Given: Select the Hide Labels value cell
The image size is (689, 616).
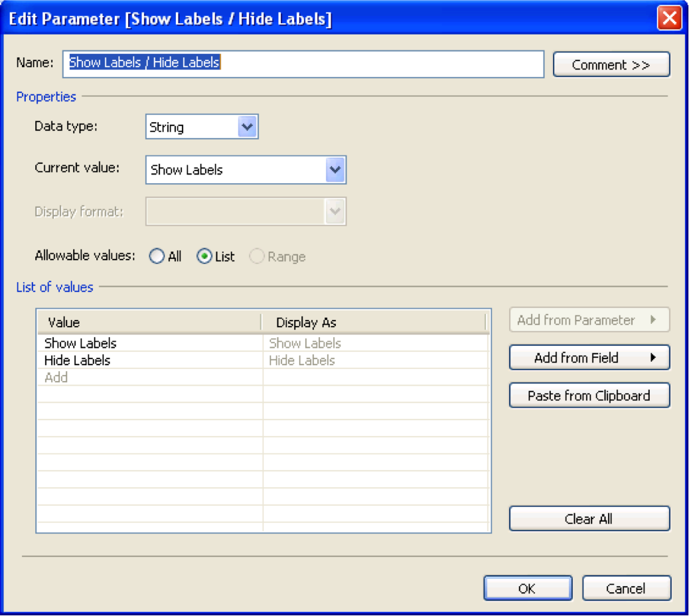Looking at the screenshot, I should point(150,360).
